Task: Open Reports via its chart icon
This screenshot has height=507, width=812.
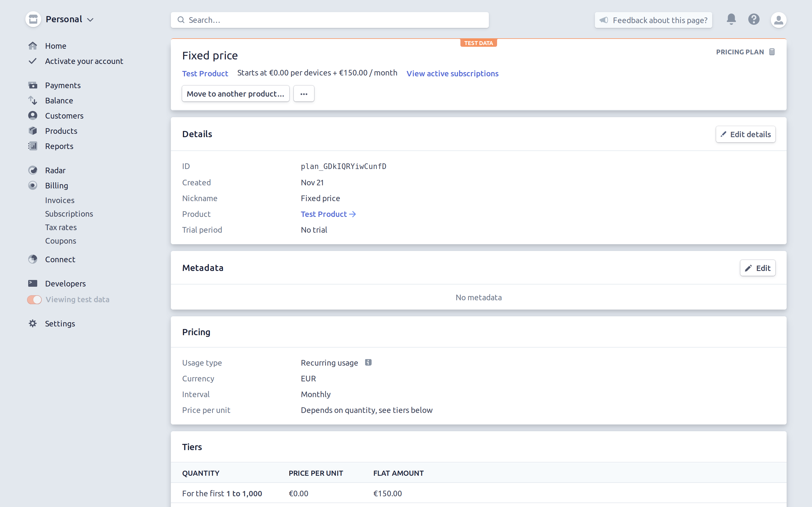Action: coord(33,146)
